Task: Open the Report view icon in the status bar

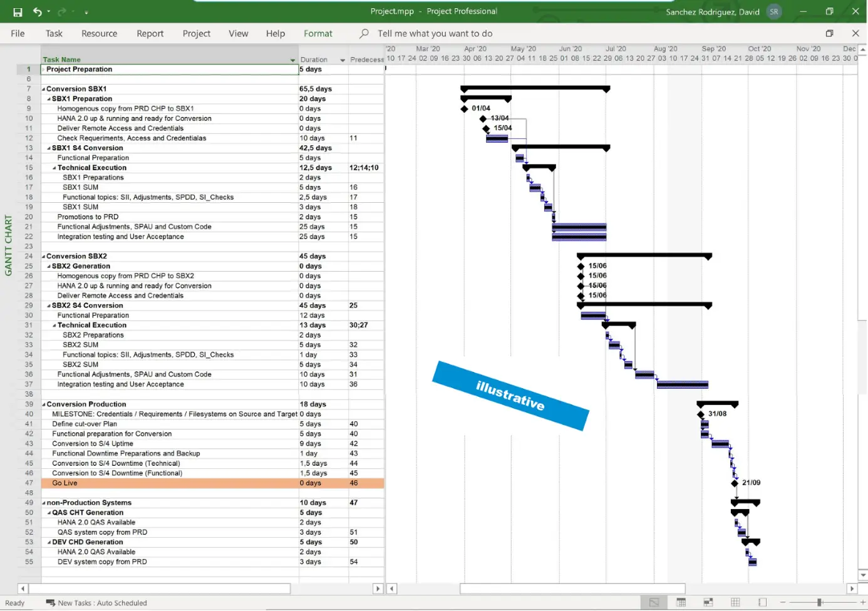Action: 763,602
